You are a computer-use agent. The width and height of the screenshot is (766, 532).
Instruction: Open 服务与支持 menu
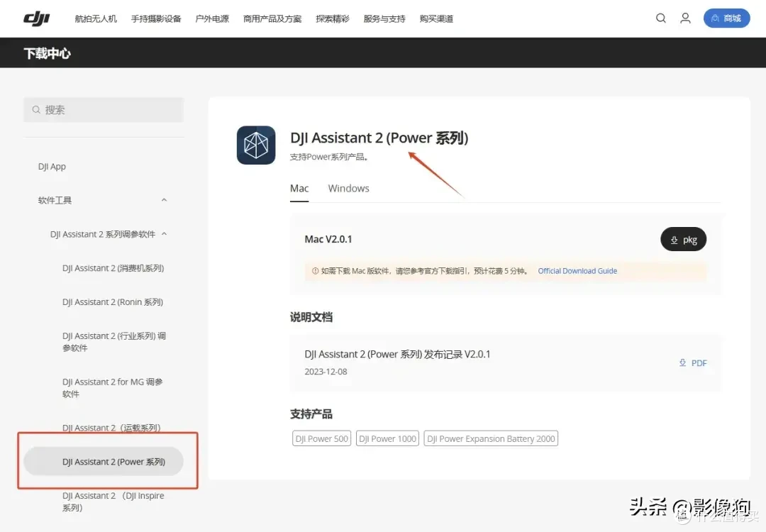[x=384, y=18]
